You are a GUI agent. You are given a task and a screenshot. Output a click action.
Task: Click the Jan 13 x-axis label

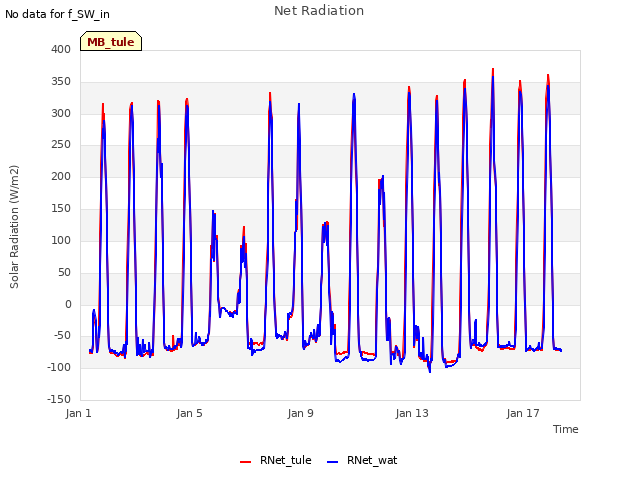(x=412, y=413)
